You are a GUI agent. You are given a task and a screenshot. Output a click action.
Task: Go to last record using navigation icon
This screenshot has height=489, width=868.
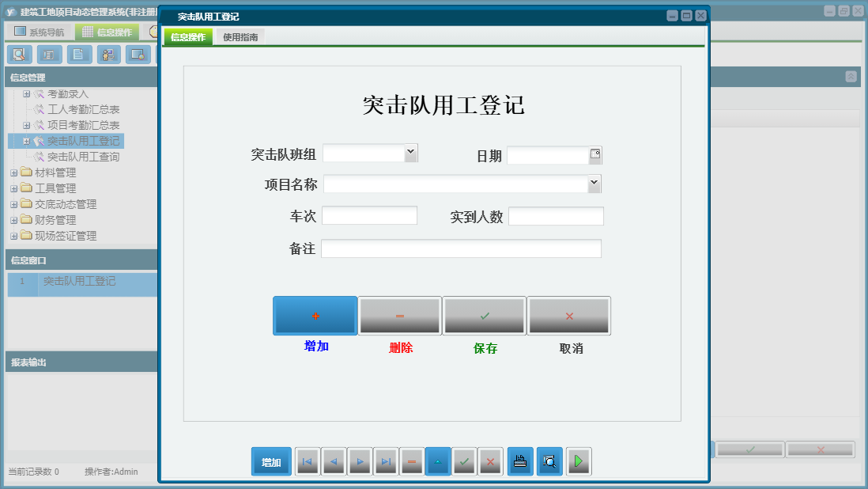click(x=386, y=461)
